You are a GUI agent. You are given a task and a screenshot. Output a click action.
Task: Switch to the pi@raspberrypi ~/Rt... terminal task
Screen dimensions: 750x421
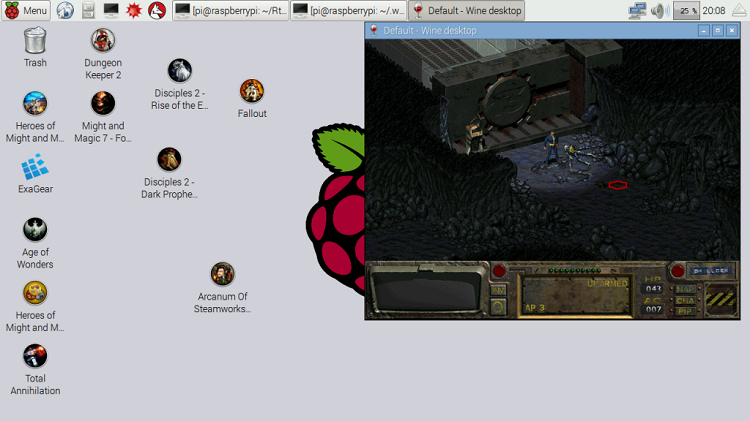[231, 10]
